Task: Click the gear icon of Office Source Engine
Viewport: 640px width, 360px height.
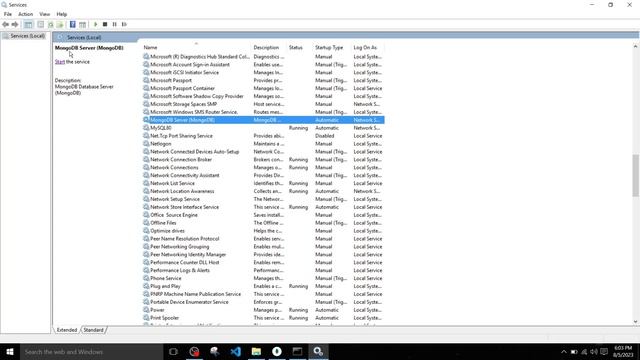Action: point(146,215)
